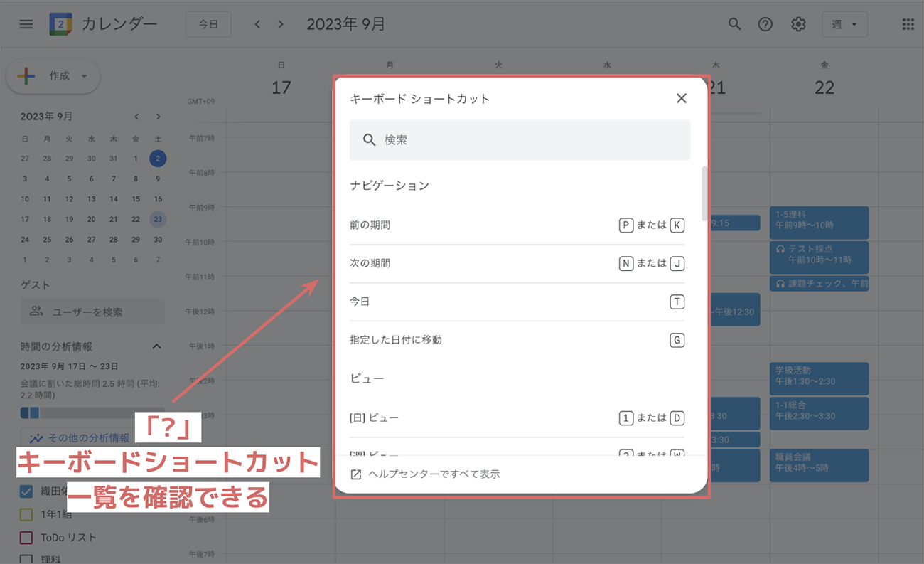This screenshot has height=564, width=924.
Task: Open the help question mark icon
Action: [x=765, y=24]
